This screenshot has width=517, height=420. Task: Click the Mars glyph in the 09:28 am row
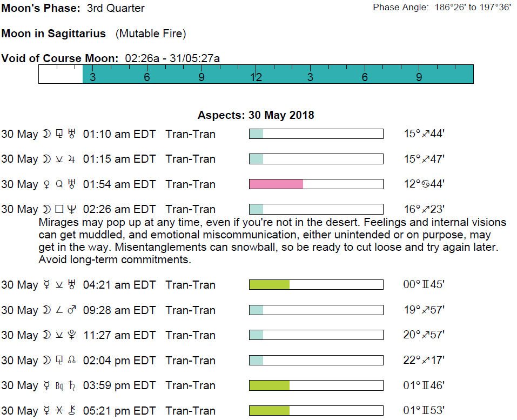71,310
